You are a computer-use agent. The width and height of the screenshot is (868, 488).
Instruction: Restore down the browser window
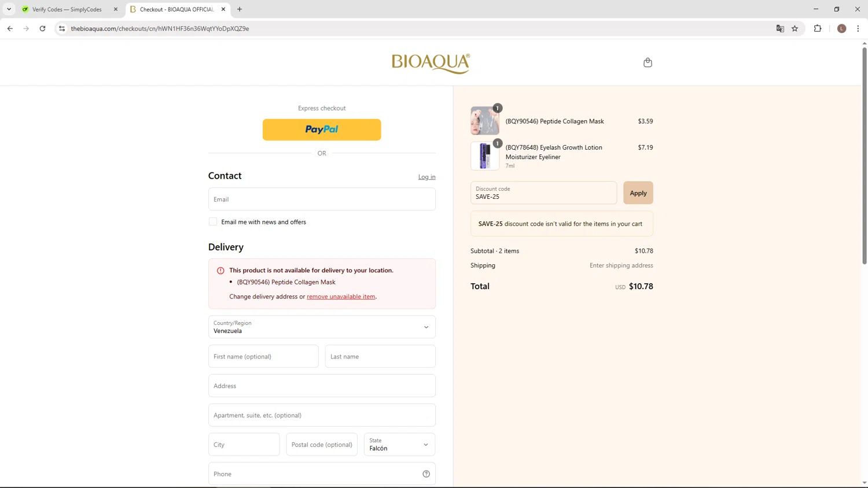point(837,9)
